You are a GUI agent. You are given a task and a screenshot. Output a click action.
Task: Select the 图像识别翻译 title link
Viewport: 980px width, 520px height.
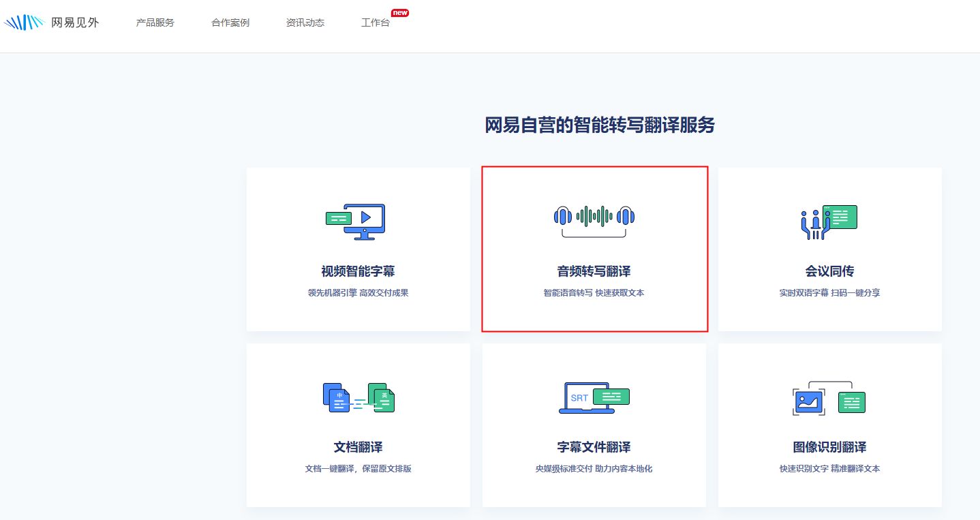click(829, 447)
